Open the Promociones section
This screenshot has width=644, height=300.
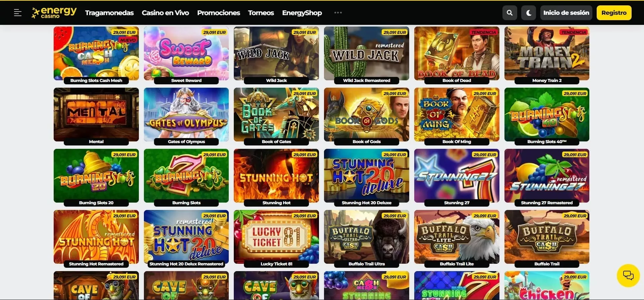point(219,13)
